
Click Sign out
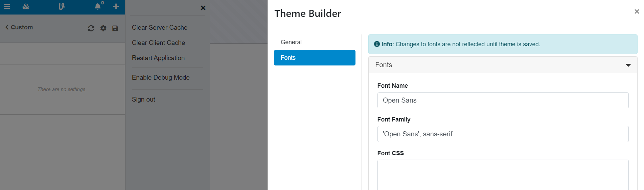point(143,100)
